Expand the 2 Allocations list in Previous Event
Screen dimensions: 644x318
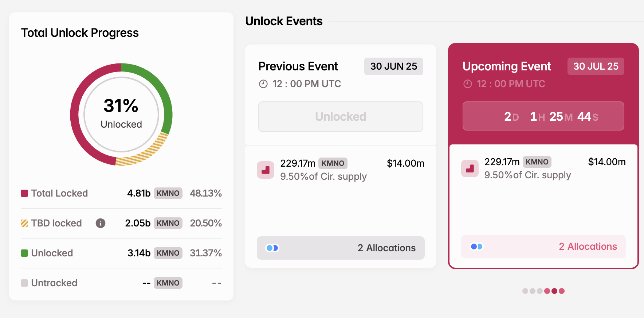(341, 248)
